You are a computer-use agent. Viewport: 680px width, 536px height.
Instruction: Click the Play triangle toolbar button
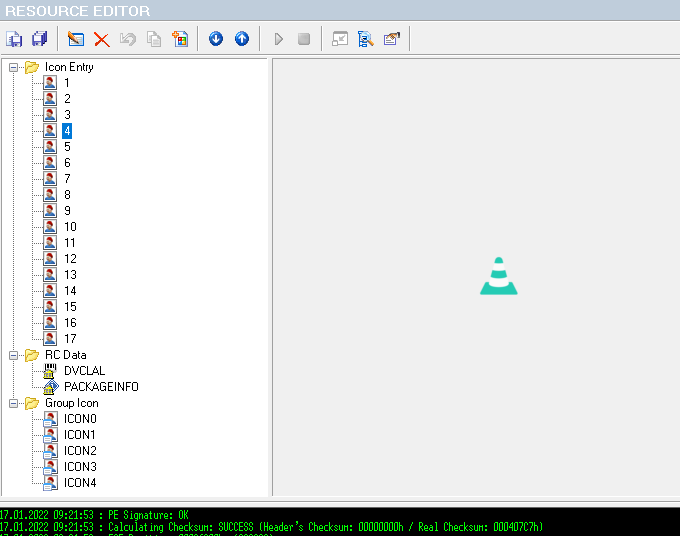coord(278,39)
